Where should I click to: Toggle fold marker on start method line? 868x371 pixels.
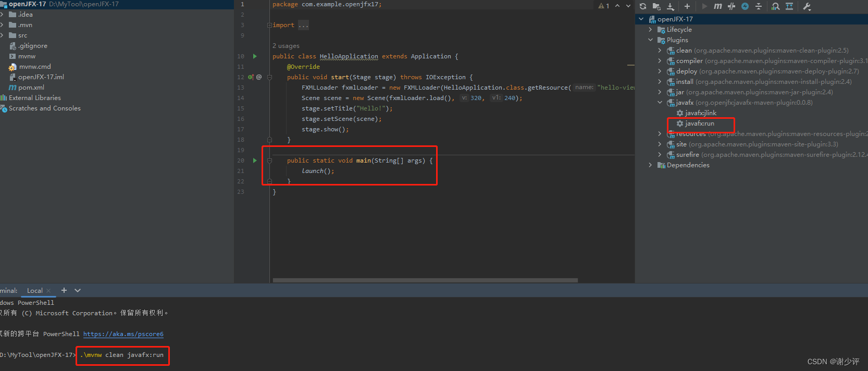[269, 77]
